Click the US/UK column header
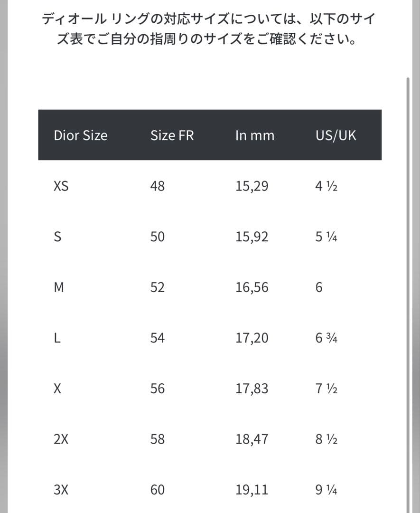This screenshot has height=513, width=420. (x=336, y=135)
